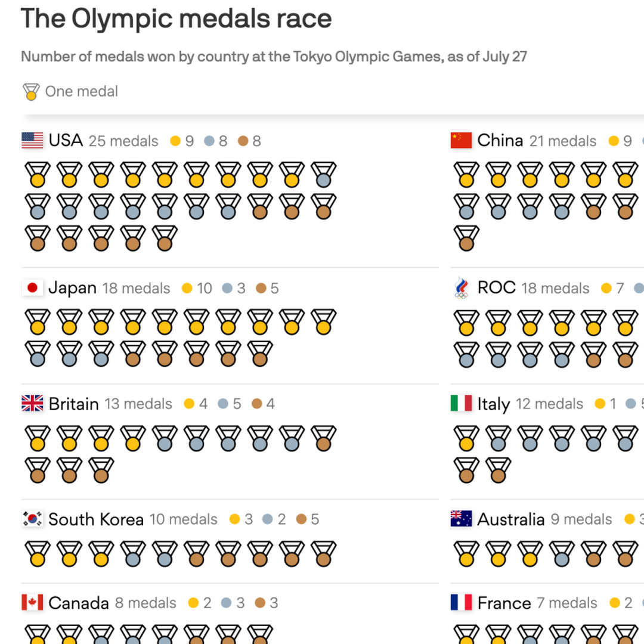The image size is (644, 644).
Task: Click USA's gold count dot
Action: click(x=175, y=141)
